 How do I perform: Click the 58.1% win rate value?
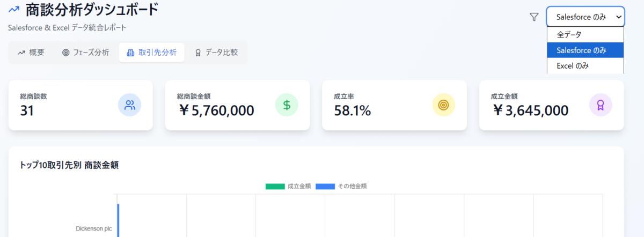coord(353,110)
